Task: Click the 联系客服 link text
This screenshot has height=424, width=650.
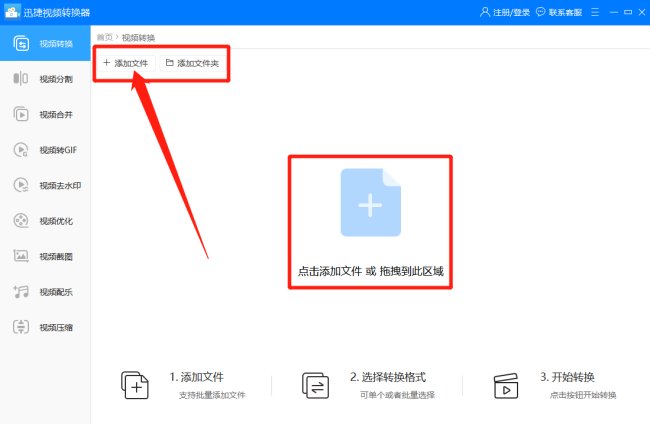Action: tap(565, 12)
